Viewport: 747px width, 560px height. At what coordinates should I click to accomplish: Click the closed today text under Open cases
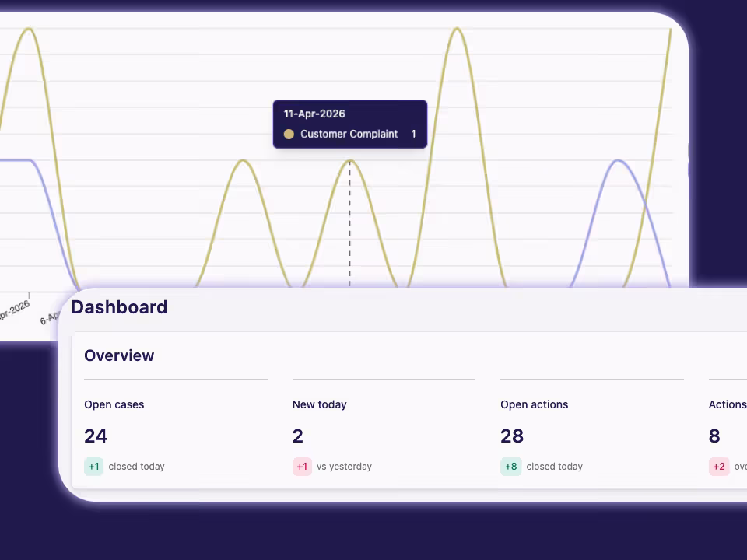[x=136, y=467]
